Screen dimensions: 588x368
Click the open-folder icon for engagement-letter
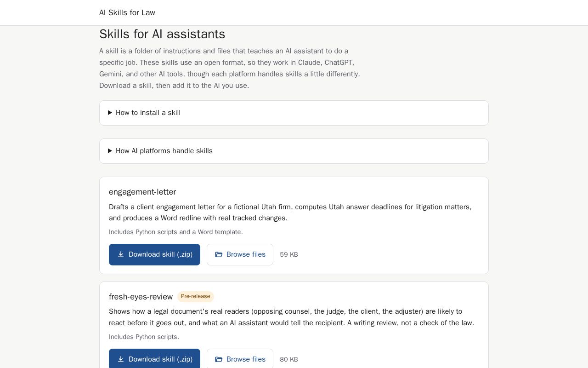(219, 254)
